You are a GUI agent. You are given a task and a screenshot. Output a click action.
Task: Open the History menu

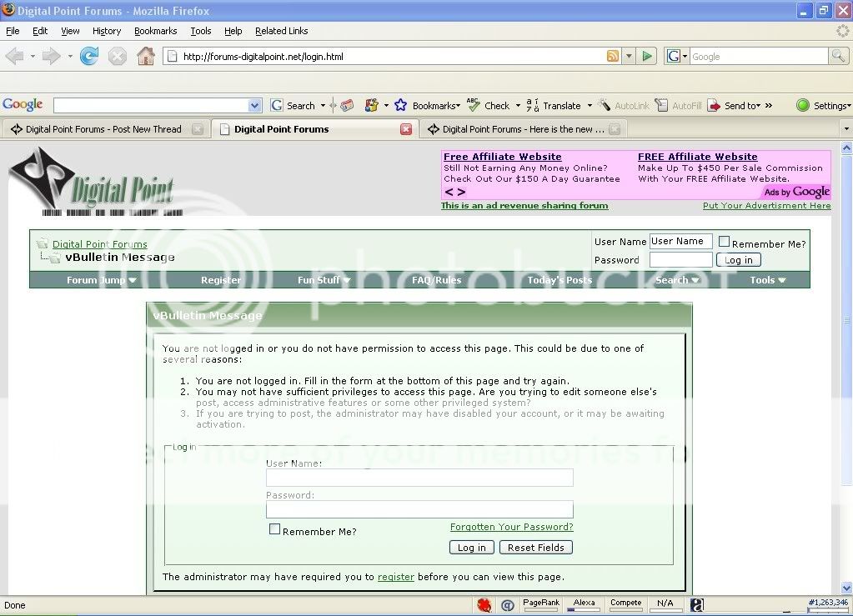tap(107, 31)
